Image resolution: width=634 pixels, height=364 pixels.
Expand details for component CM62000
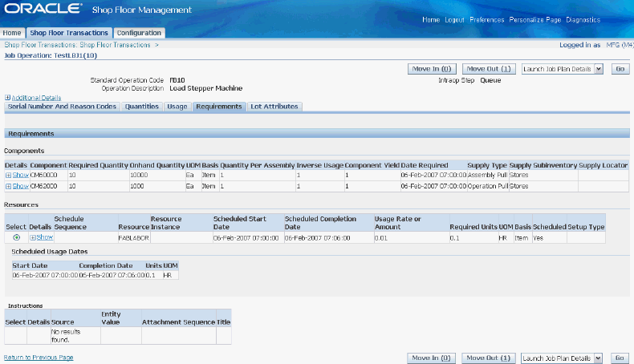click(x=8, y=186)
